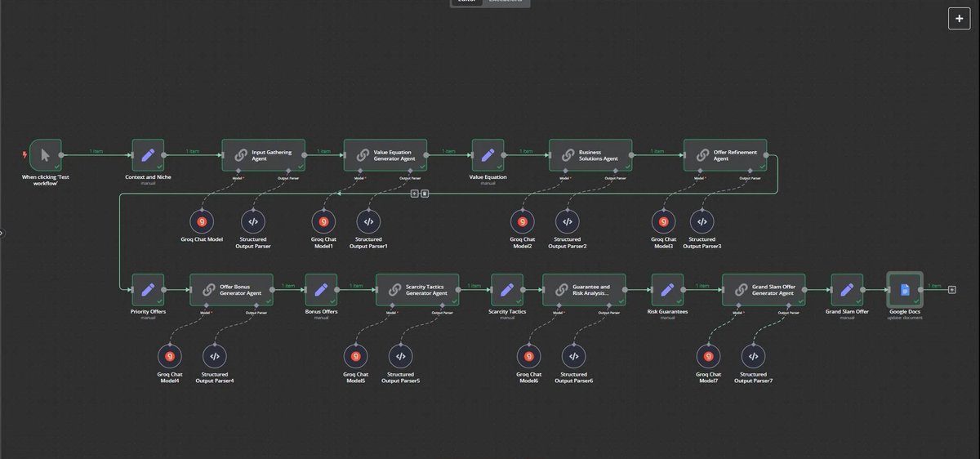Select the Groq Chat Model2 node
980x459 pixels.
(522, 221)
